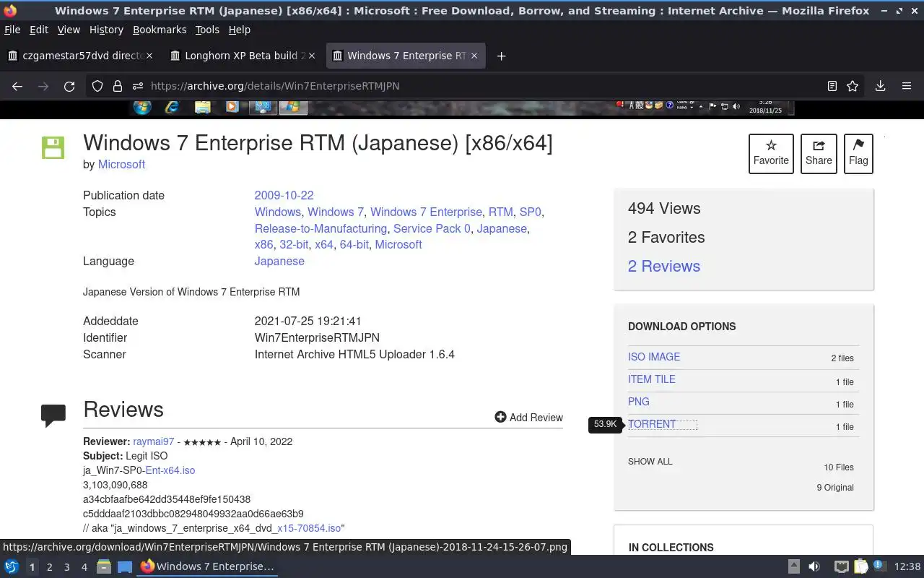Switch to workspace 4 in the taskbar
Viewport: 924px width, 578px height.
coord(84,567)
